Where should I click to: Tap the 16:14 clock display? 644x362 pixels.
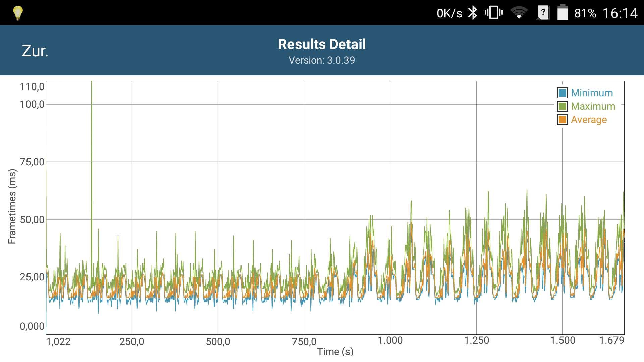[620, 13]
